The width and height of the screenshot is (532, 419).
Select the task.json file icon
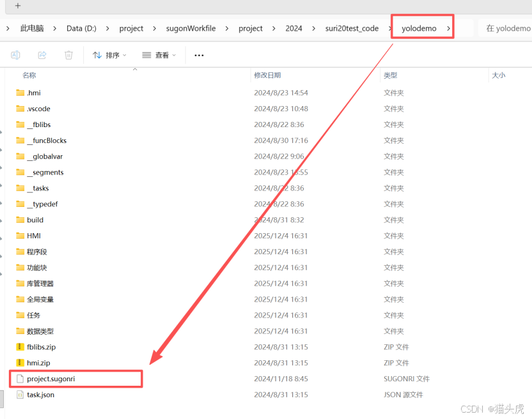(20, 395)
